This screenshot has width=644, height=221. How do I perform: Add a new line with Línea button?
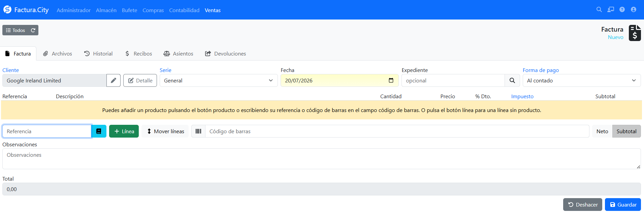(x=124, y=131)
